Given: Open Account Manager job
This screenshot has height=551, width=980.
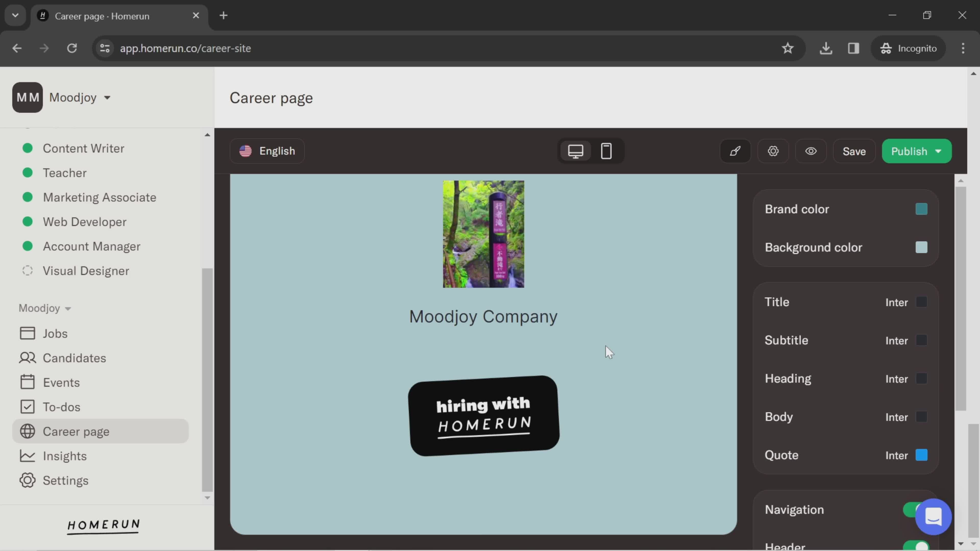Looking at the screenshot, I should tap(91, 246).
